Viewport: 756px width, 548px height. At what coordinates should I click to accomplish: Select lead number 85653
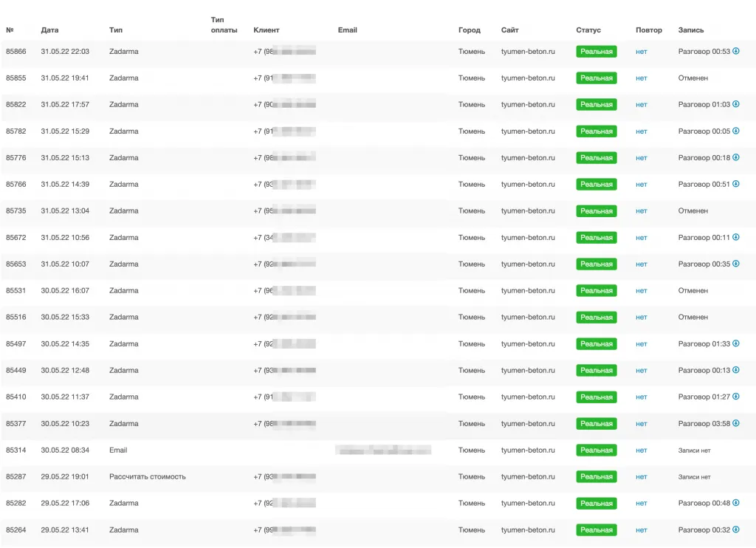[16, 264]
